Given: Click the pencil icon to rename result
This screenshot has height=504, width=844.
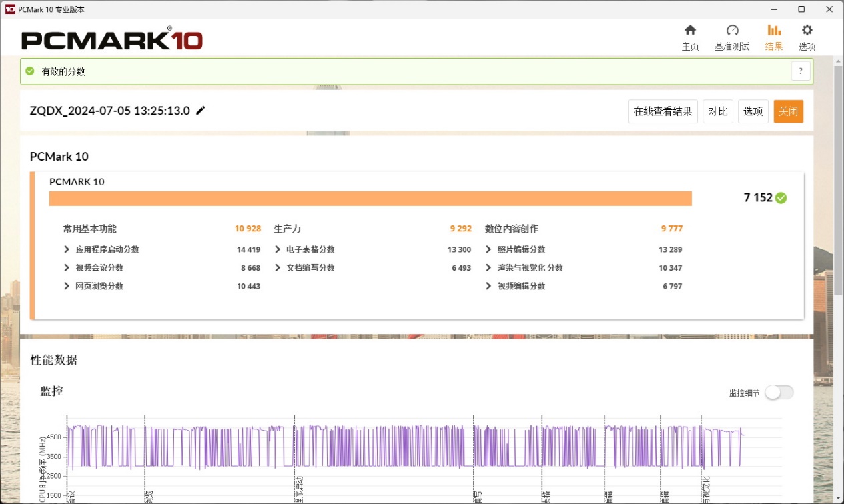Looking at the screenshot, I should coord(201,111).
